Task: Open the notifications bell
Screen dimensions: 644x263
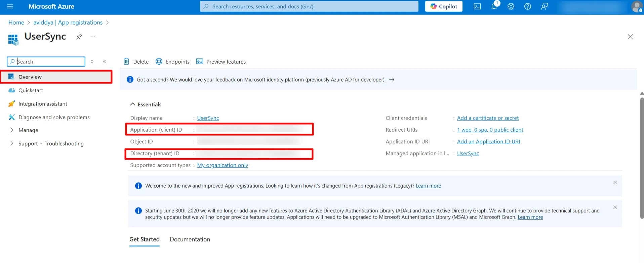Action: pyautogui.click(x=494, y=6)
